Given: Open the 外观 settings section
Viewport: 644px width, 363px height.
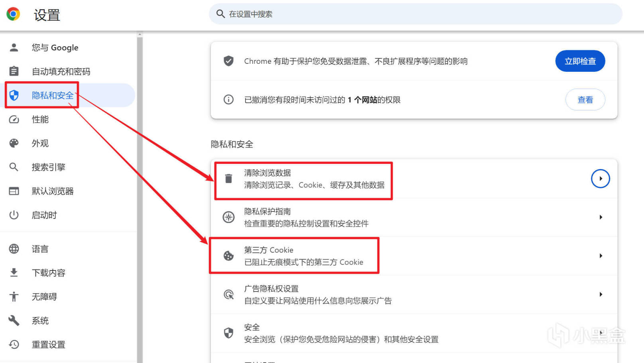Looking at the screenshot, I should (x=68, y=143).
